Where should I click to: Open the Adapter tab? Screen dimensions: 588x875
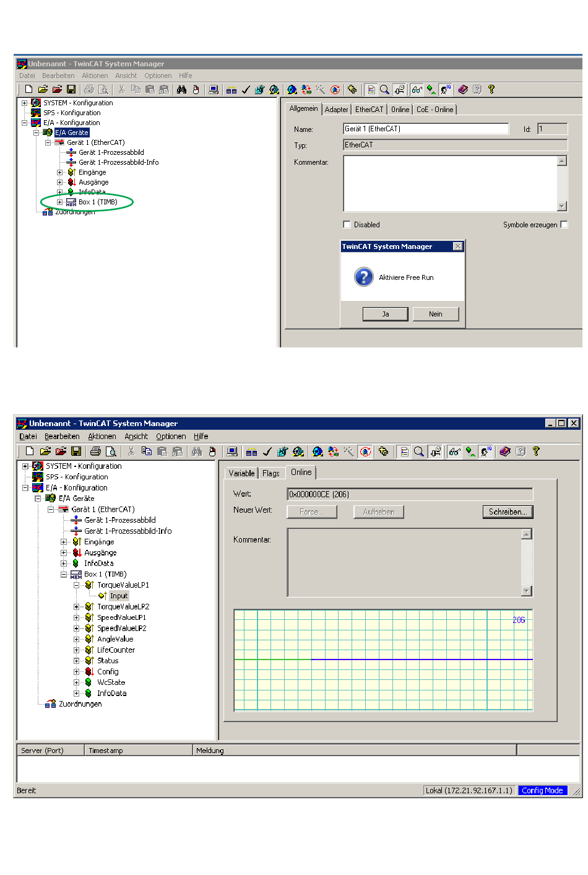point(337,110)
